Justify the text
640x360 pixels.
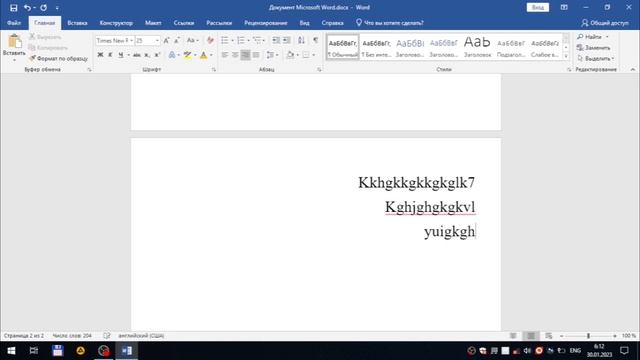(256, 55)
